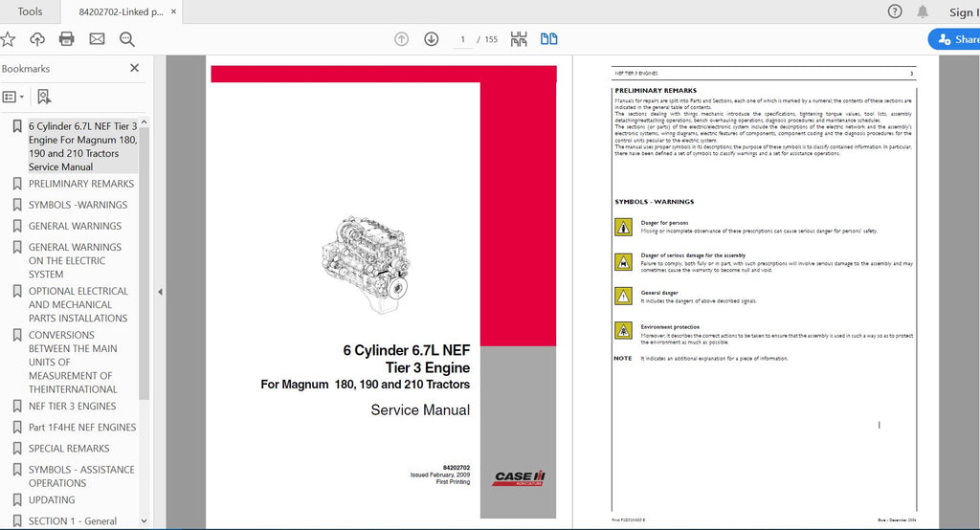Open bookmark 6 Cylinder 6.7L NEF Tier 3
980x530 pixels.
82,146
